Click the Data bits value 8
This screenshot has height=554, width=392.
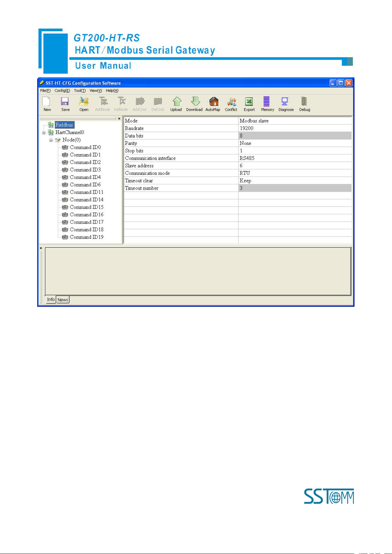pyautogui.click(x=295, y=136)
